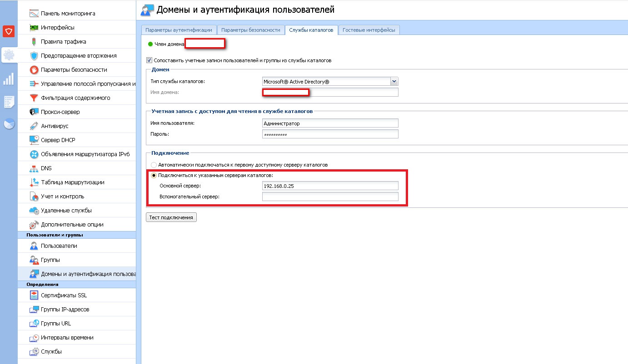Open Домены и аутентификация пользователей sidebar item

pos(77,274)
